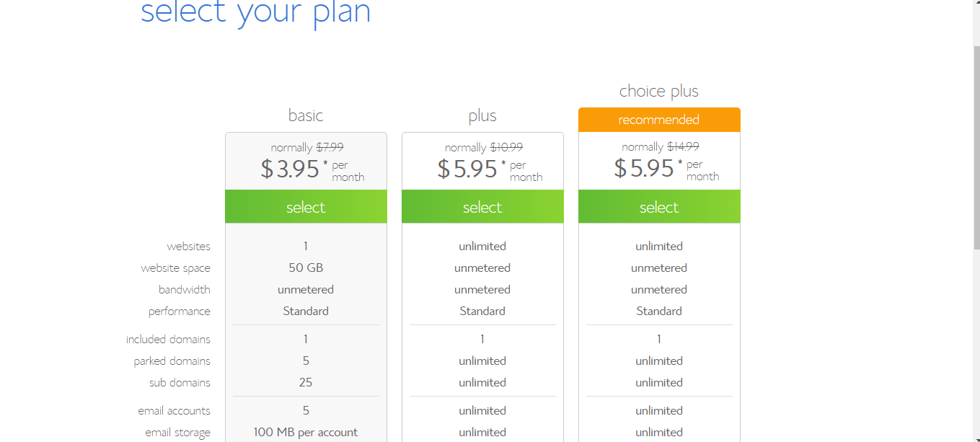Click the basic plan heading

(x=306, y=115)
